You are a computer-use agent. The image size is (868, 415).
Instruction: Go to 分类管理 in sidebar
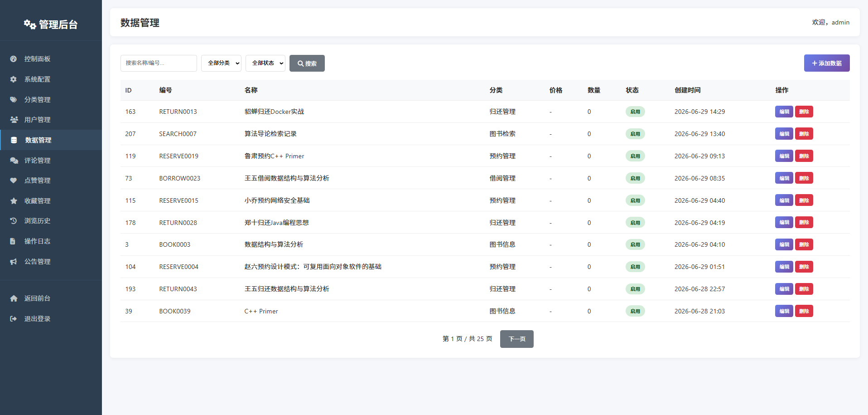tap(51, 100)
